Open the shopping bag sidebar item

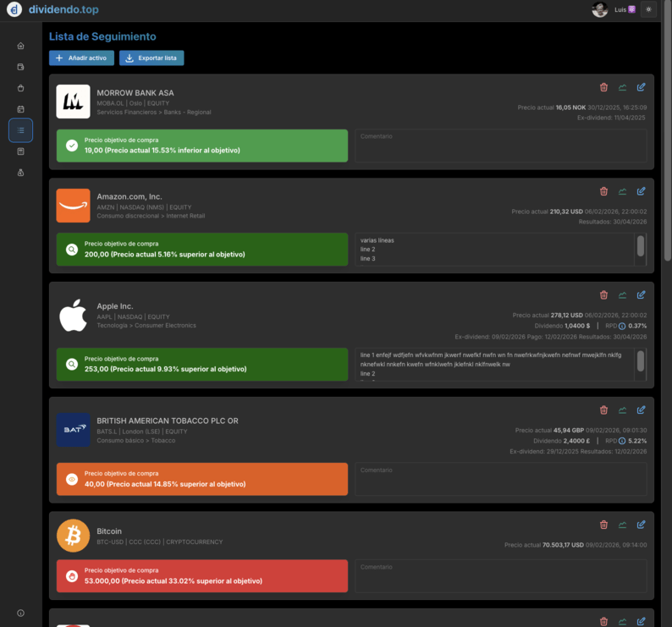pyautogui.click(x=20, y=88)
